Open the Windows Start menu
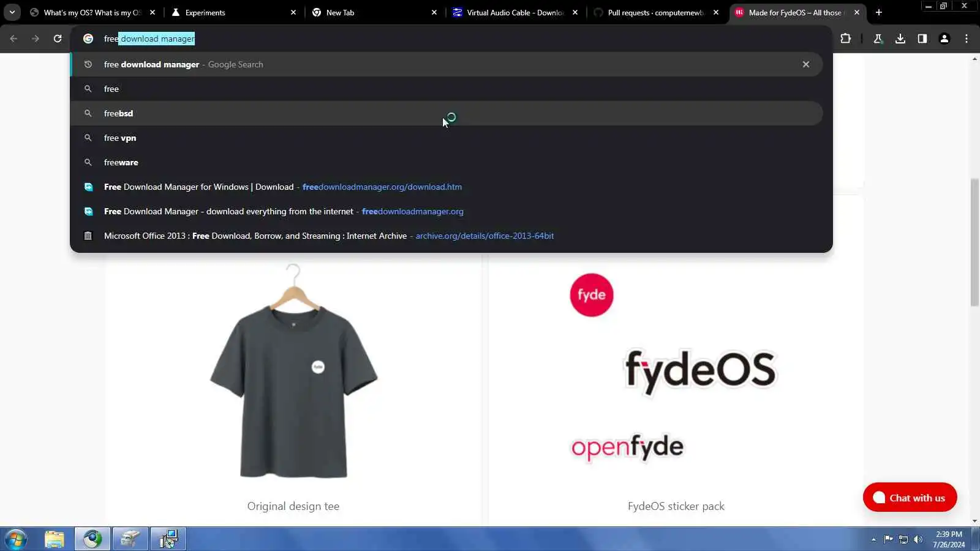This screenshot has height=551, width=980. (16, 539)
